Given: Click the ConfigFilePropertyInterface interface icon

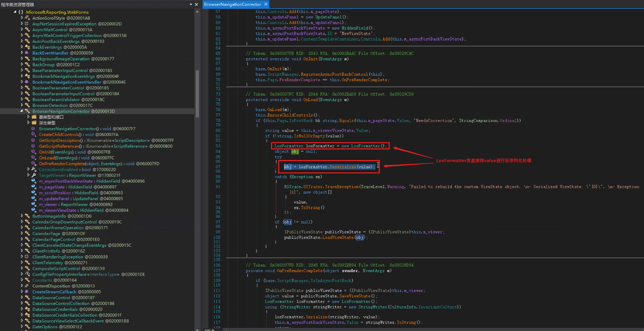Looking at the screenshot, I should click(x=27, y=274).
